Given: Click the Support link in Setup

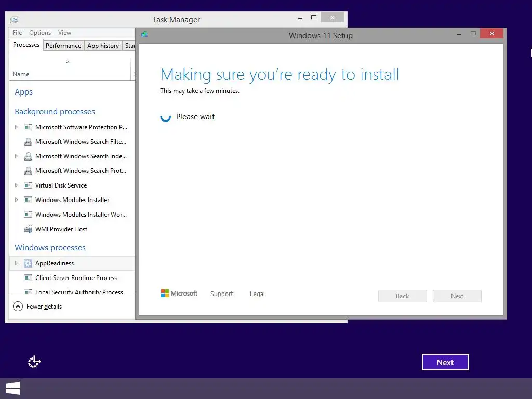Looking at the screenshot, I should point(221,294).
